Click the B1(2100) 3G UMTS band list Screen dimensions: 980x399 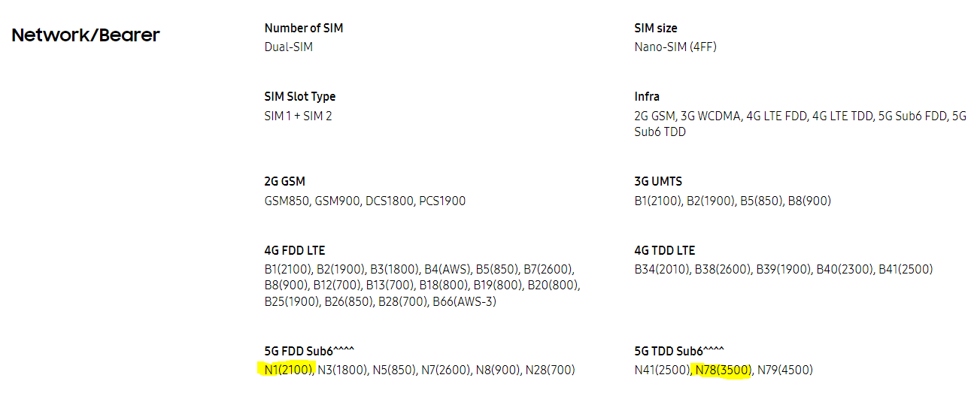pos(733,201)
